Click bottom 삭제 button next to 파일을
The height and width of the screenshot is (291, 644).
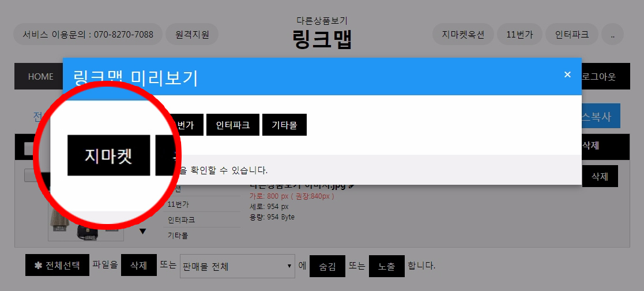139,266
